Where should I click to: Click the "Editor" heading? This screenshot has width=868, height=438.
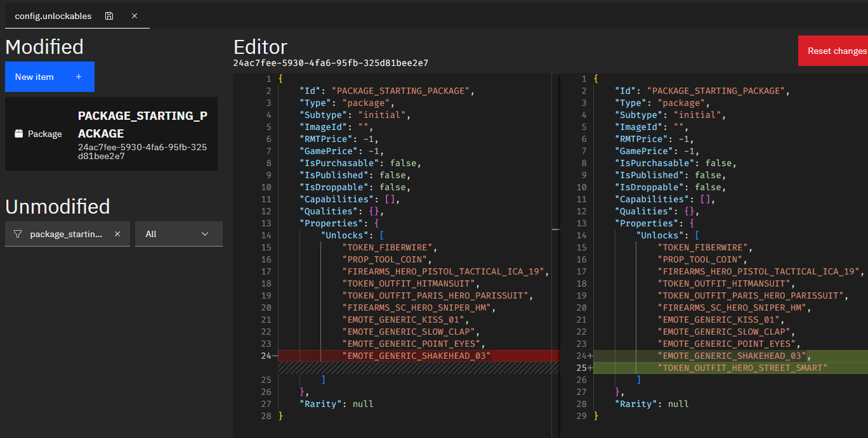(x=260, y=47)
